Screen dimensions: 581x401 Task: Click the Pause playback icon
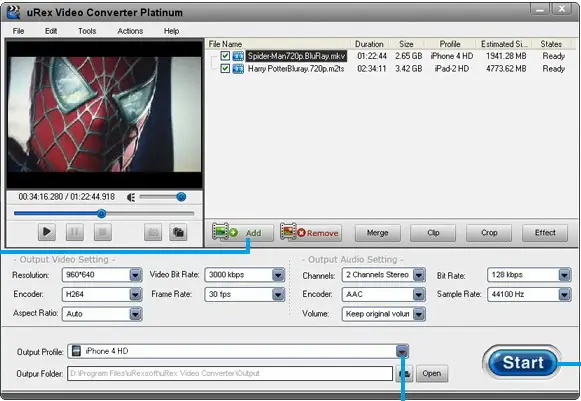[x=74, y=232]
